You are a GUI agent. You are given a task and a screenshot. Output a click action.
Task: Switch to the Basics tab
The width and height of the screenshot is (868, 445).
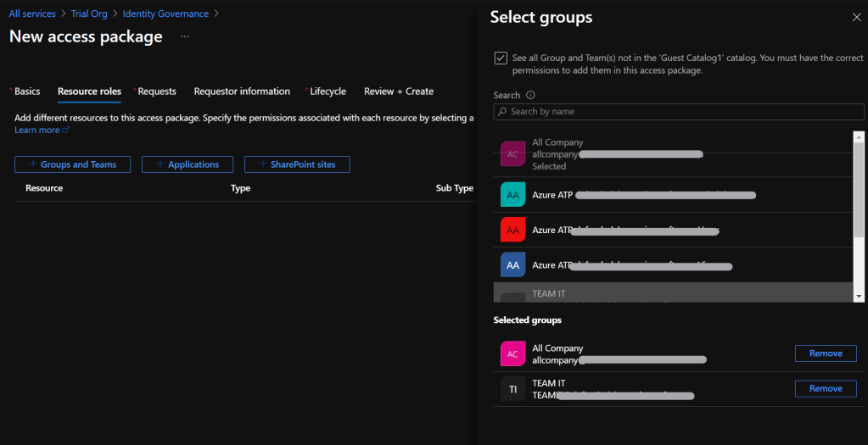[26, 92]
